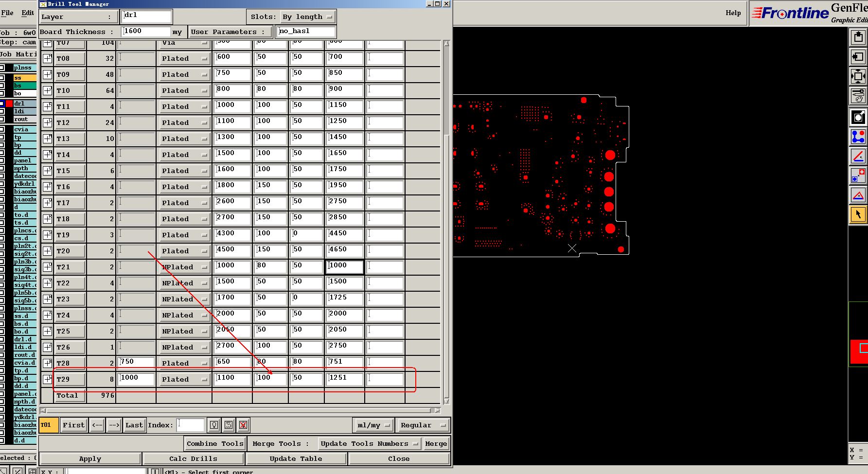
Task: Click the Update Table button
Action: pyautogui.click(x=296, y=458)
